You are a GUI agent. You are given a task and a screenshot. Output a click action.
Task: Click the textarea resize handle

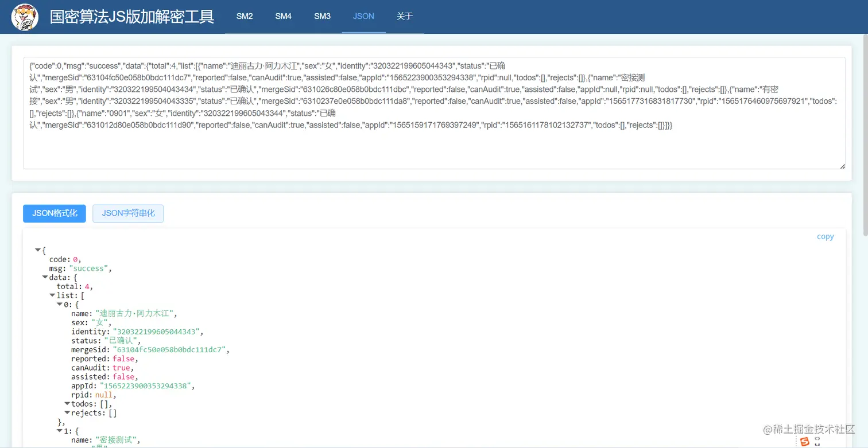[x=842, y=166]
